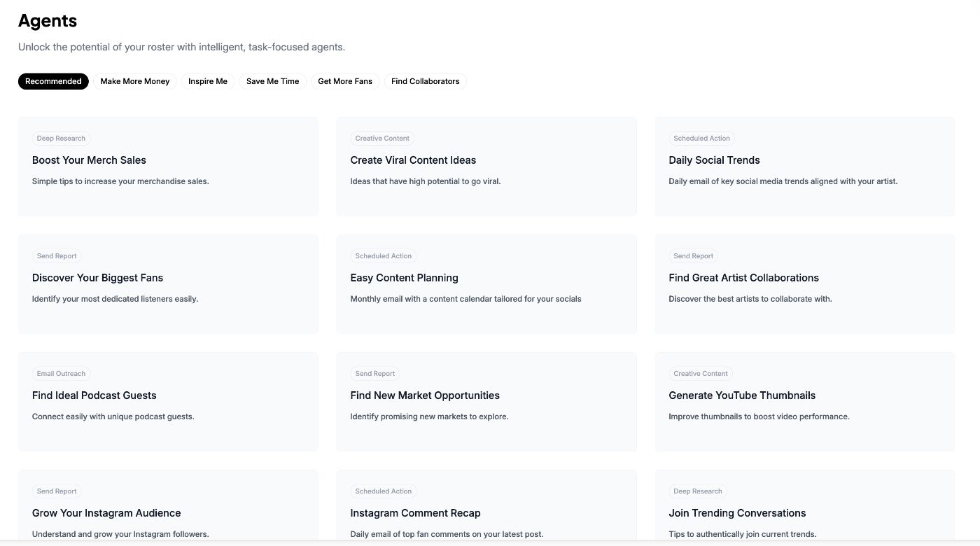Open the Find New Market Opportunities agent
980x546 pixels.
click(x=486, y=401)
